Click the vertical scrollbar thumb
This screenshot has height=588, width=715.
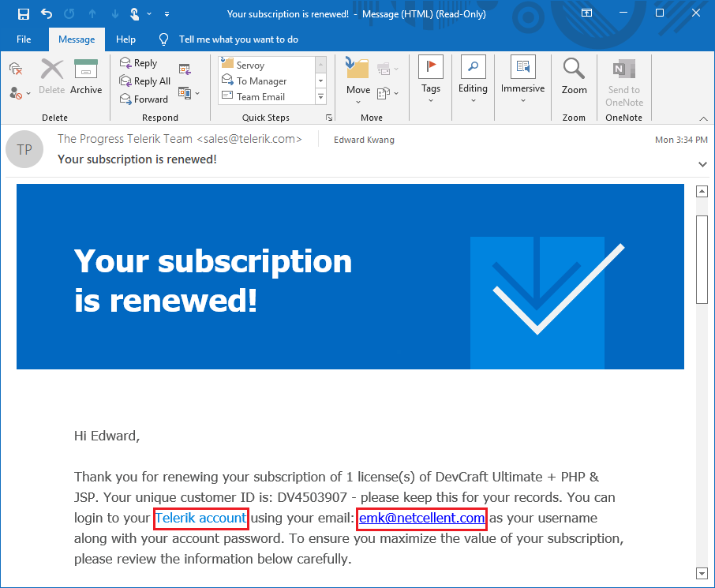point(702,259)
